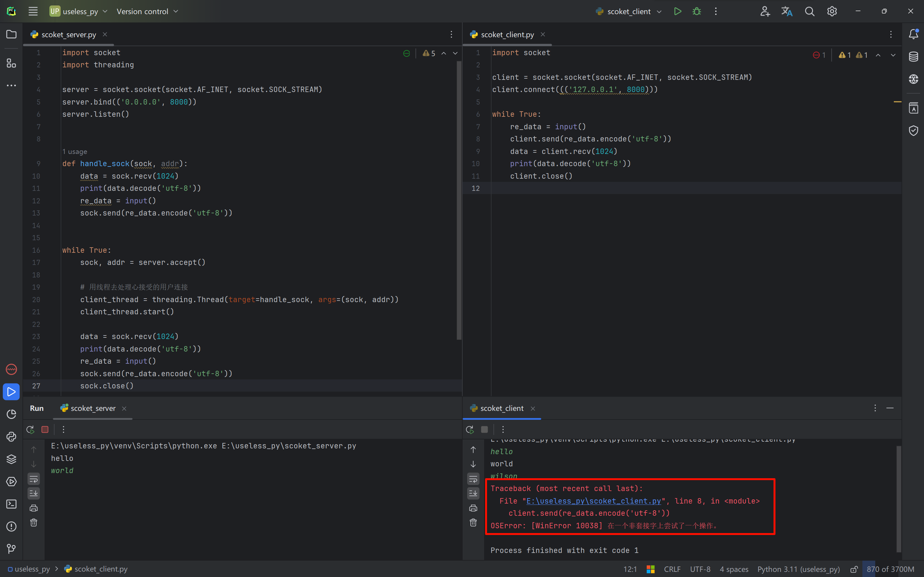The height and width of the screenshot is (577, 924).
Task: Rerun the scoket_client in run panel
Action: [470, 429]
